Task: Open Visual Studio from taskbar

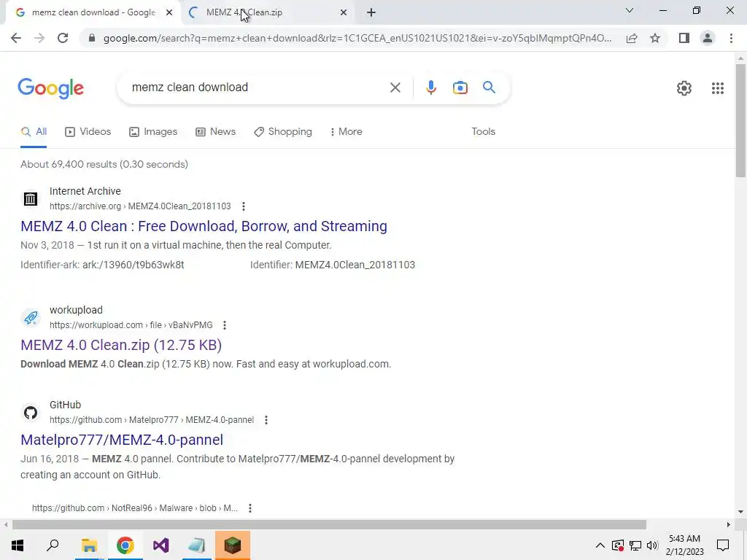Action: 161,545
